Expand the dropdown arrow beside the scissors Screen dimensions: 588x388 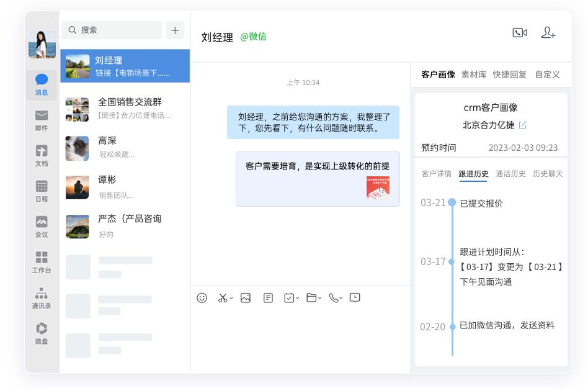(231, 299)
